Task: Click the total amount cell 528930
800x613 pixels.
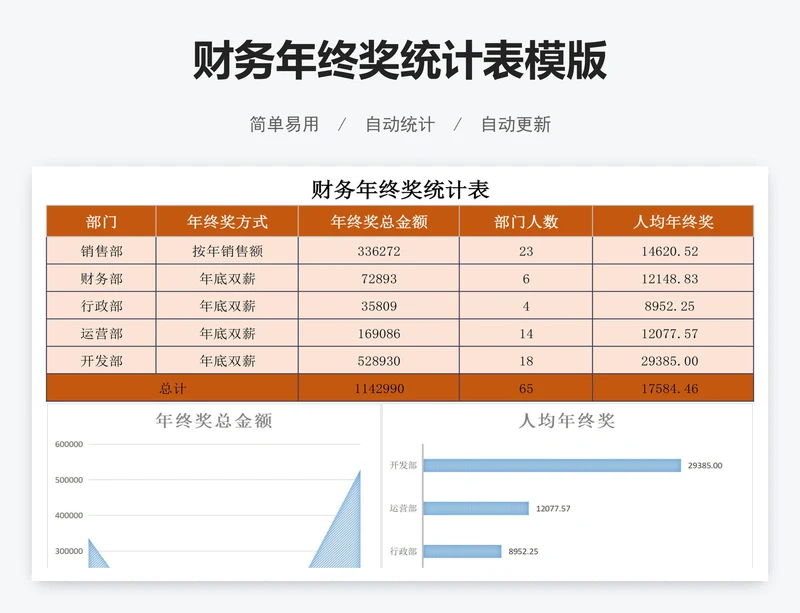Action: pos(379,361)
